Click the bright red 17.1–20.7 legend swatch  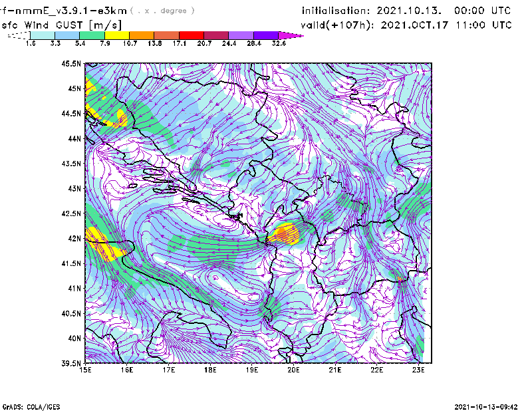192,35
